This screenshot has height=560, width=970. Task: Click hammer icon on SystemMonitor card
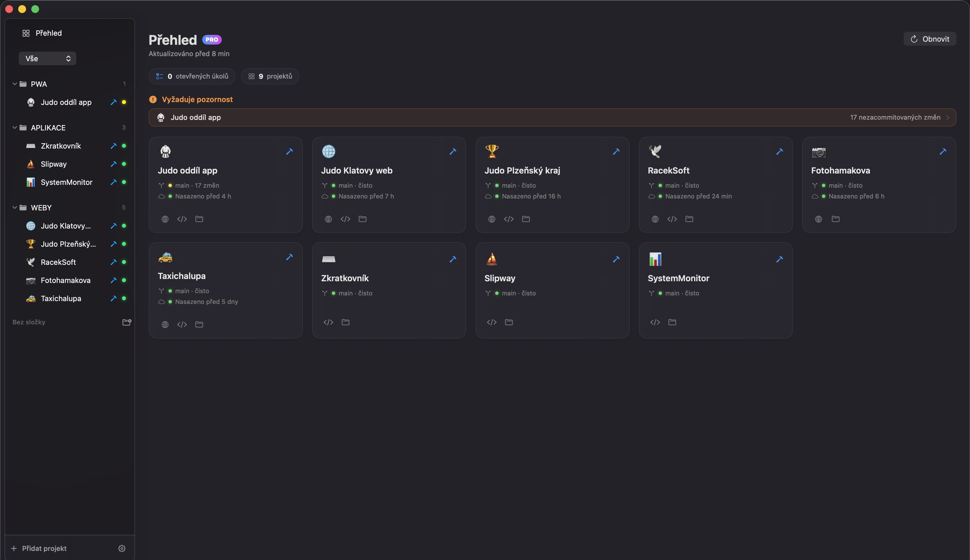pyautogui.click(x=780, y=259)
